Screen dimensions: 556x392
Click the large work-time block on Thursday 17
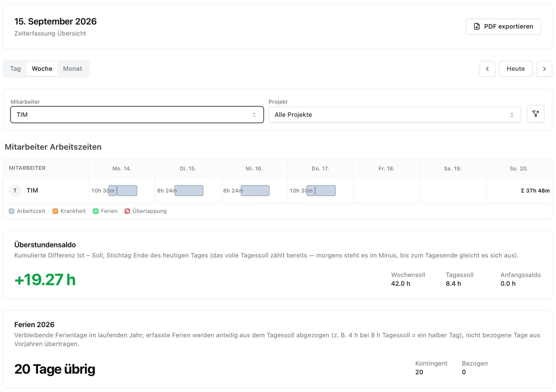click(x=325, y=191)
